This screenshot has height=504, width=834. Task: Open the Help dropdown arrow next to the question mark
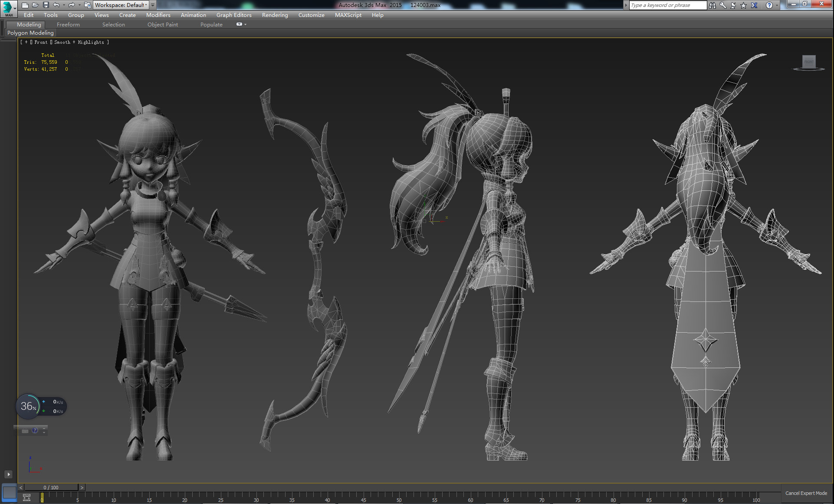coord(776,5)
